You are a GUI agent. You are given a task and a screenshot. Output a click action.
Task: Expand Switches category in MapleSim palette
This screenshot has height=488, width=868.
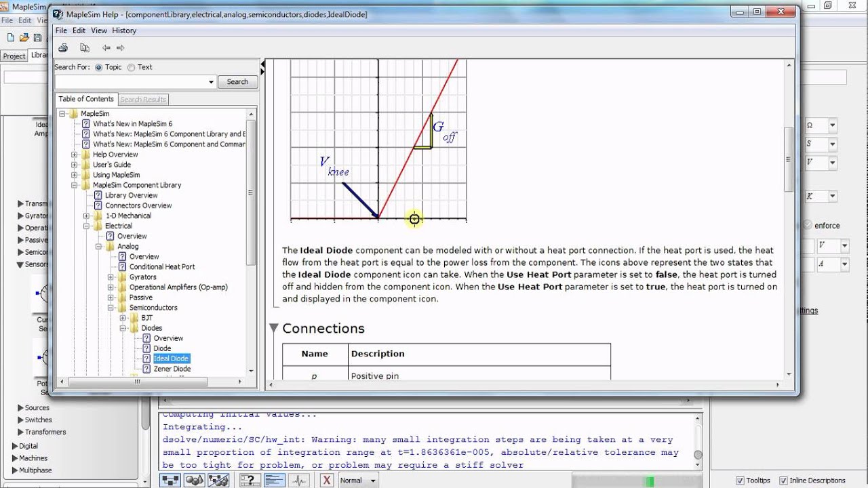(x=20, y=420)
